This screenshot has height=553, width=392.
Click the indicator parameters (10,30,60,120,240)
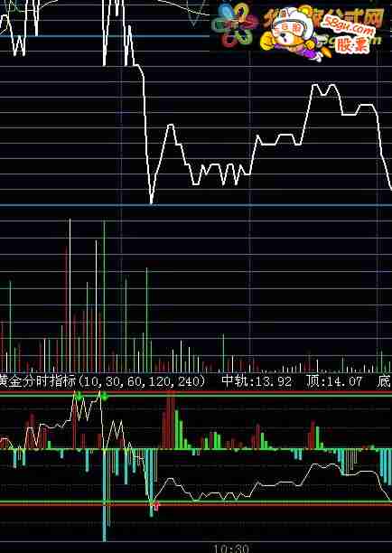[141, 381]
